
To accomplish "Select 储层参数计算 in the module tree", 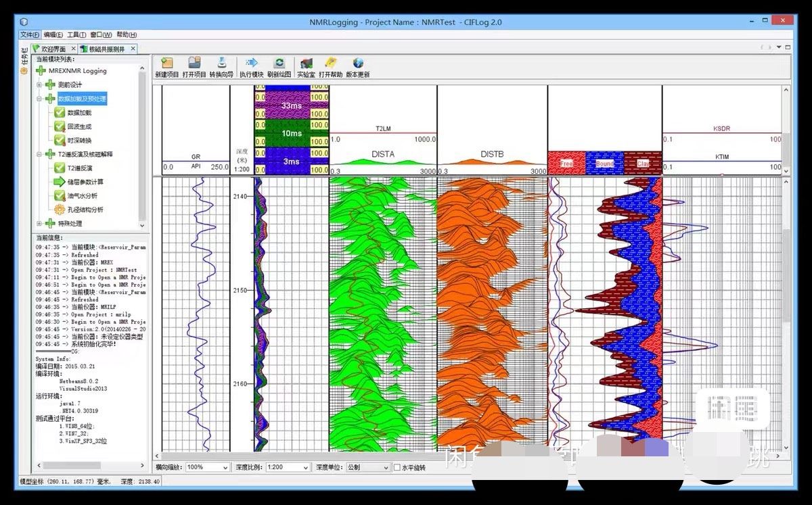I will (x=85, y=182).
